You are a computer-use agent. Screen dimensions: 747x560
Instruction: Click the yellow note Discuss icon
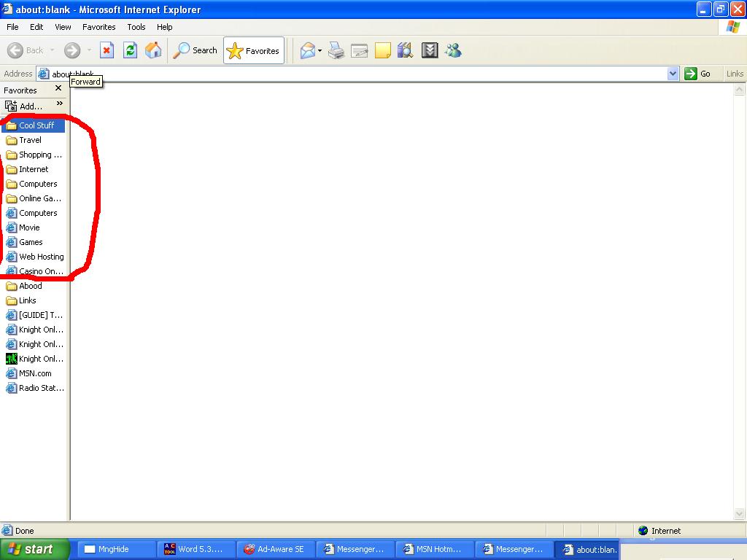pyautogui.click(x=382, y=50)
